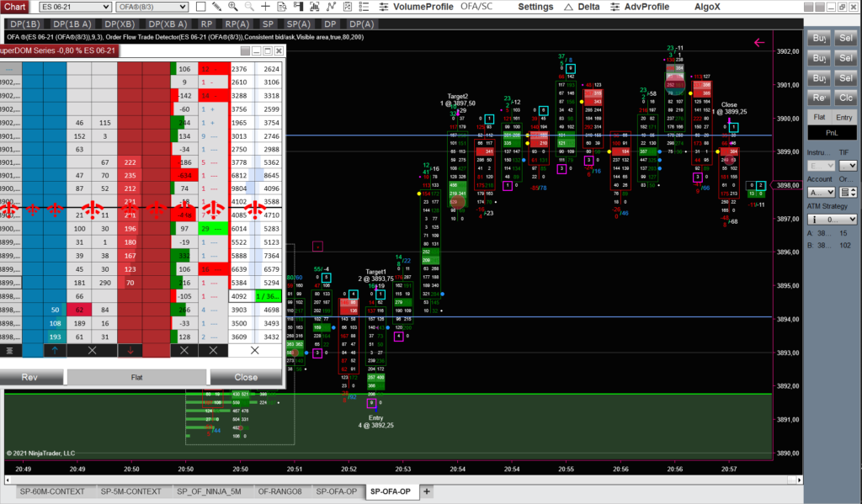Viewport: 862px width, 504px height.
Task: Toggle the SP button
Action: (268, 24)
